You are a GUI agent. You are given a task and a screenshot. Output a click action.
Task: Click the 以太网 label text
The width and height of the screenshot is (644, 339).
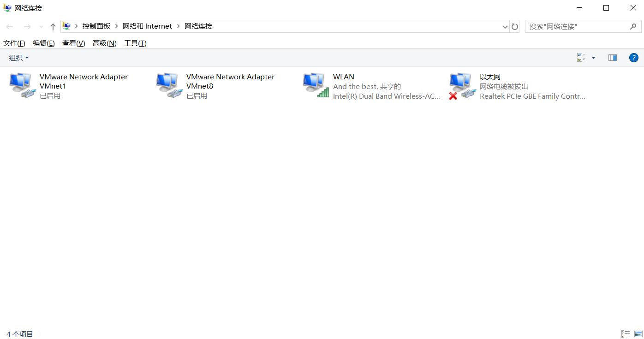[x=490, y=77]
